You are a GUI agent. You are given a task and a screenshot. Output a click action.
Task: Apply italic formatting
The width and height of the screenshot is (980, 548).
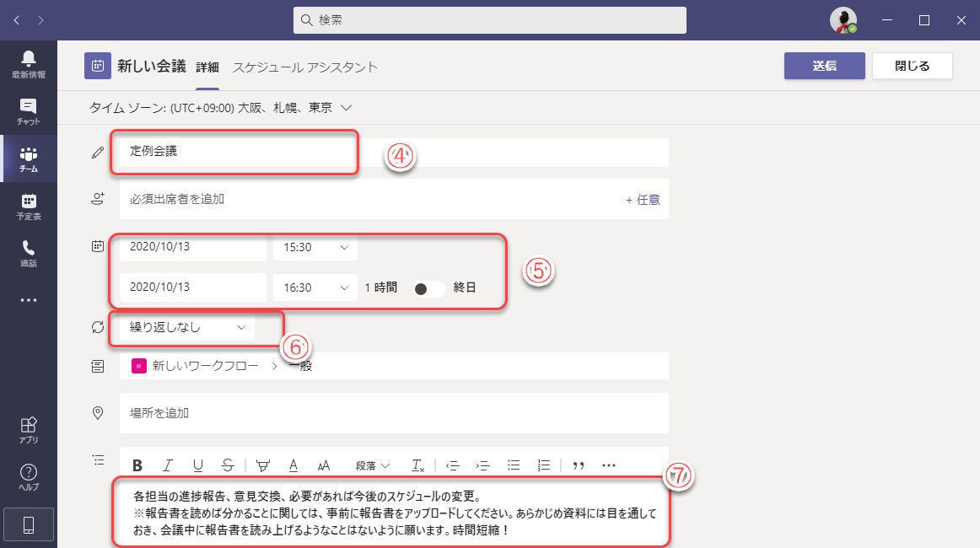[168, 465]
